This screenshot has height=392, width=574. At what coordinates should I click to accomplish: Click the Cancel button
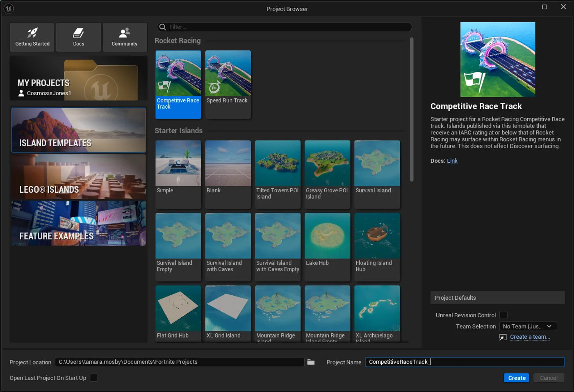[549, 378]
